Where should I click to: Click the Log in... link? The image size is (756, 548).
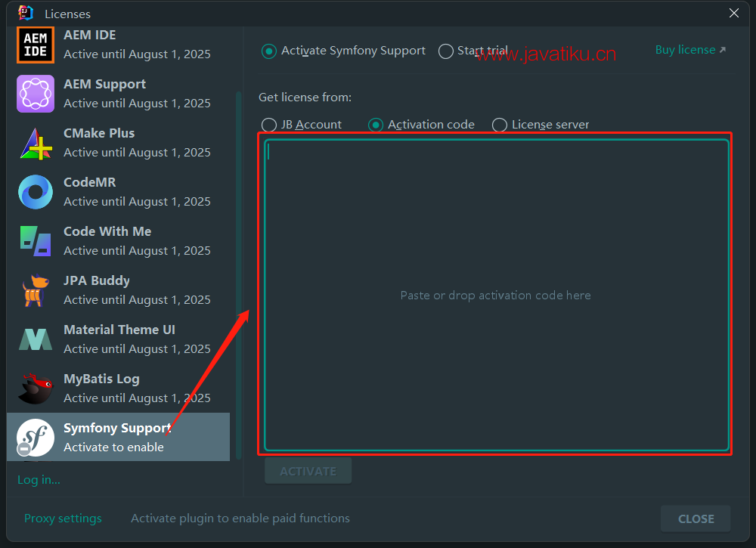pyautogui.click(x=39, y=480)
